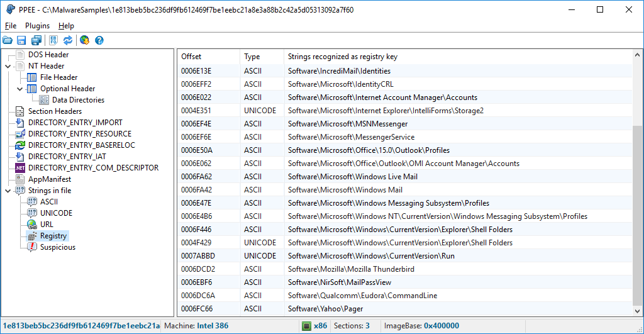Collapse the Optional Header node
The width and height of the screenshot is (644, 334).
(x=19, y=89)
